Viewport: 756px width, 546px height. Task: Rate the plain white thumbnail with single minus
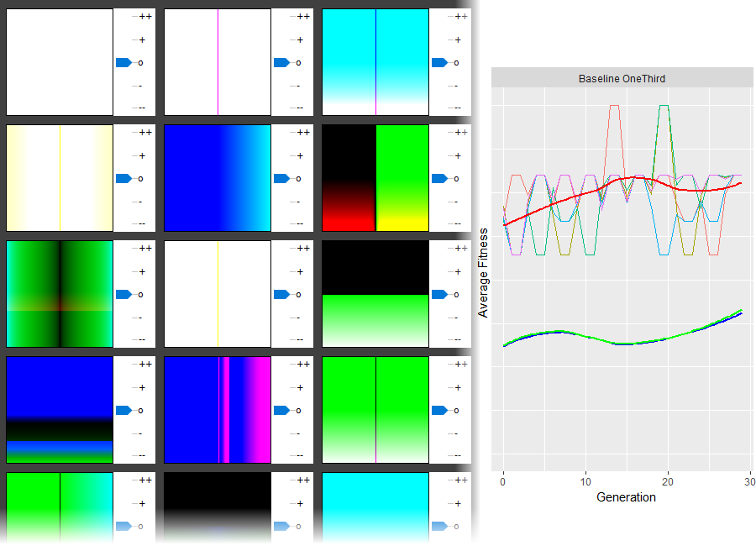pos(139,86)
